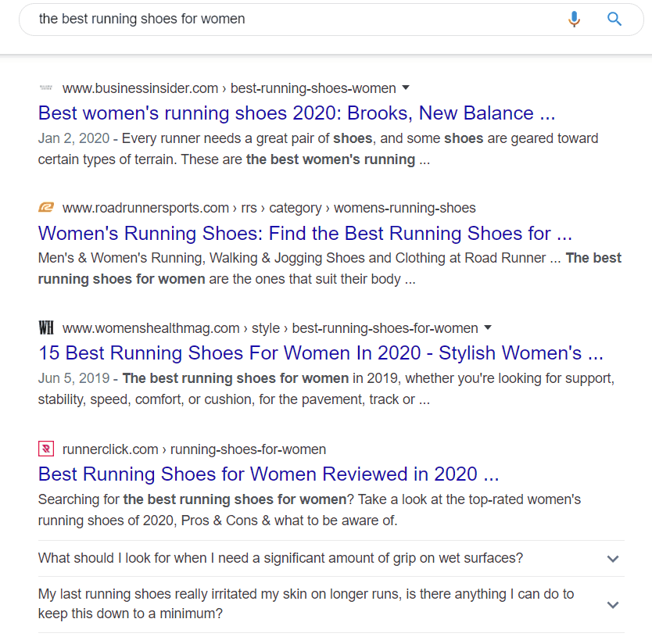Click the snippet starting 'Searching for the best running'
The image size is (652, 644).
(x=310, y=510)
